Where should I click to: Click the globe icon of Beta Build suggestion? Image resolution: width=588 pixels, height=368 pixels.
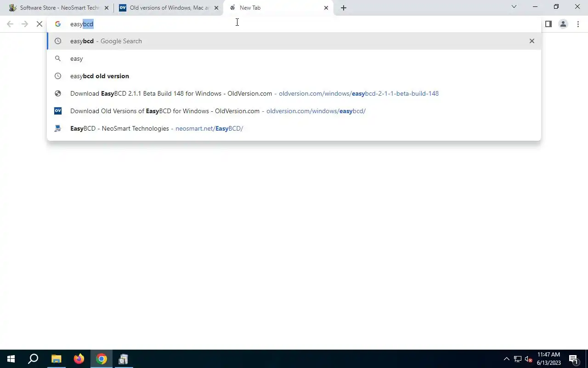click(58, 93)
